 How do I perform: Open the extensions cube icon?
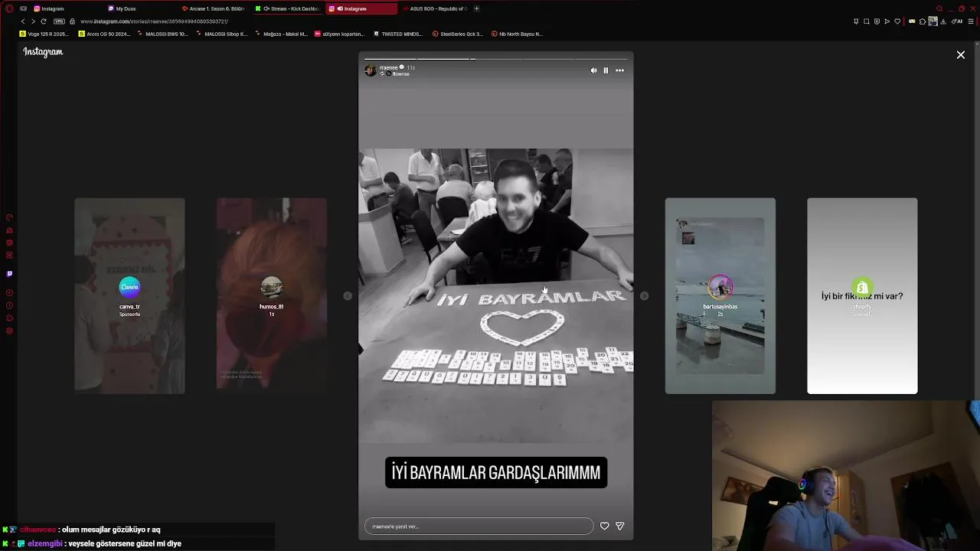coord(923,21)
